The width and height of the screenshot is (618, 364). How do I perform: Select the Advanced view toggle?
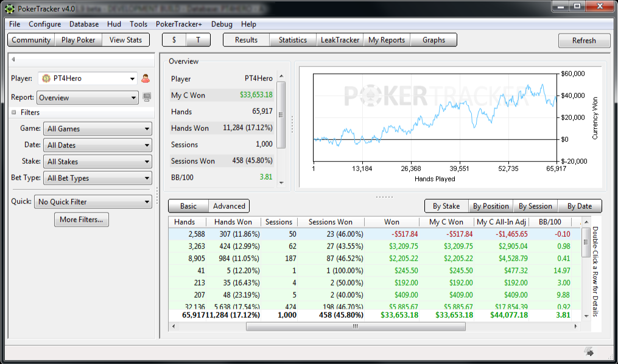pos(229,206)
